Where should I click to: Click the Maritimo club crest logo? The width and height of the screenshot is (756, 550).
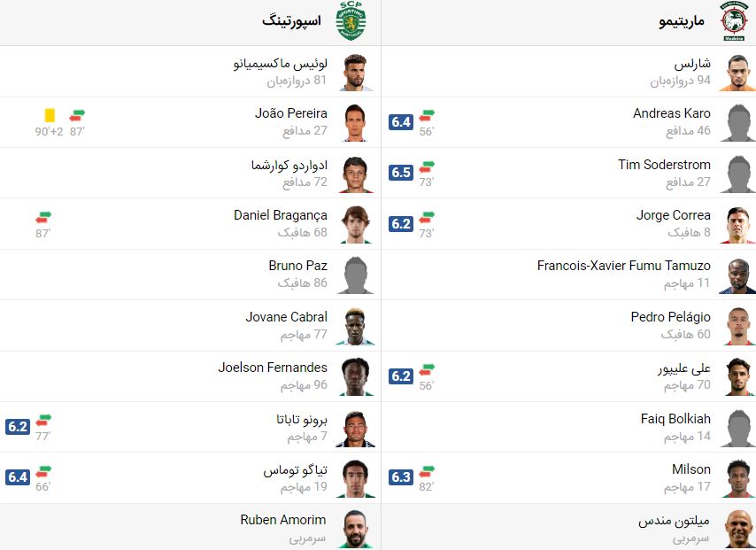[x=734, y=21]
